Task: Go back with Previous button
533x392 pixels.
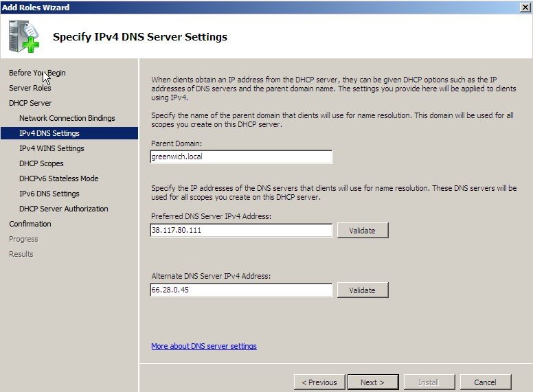Action: (x=319, y=382)
